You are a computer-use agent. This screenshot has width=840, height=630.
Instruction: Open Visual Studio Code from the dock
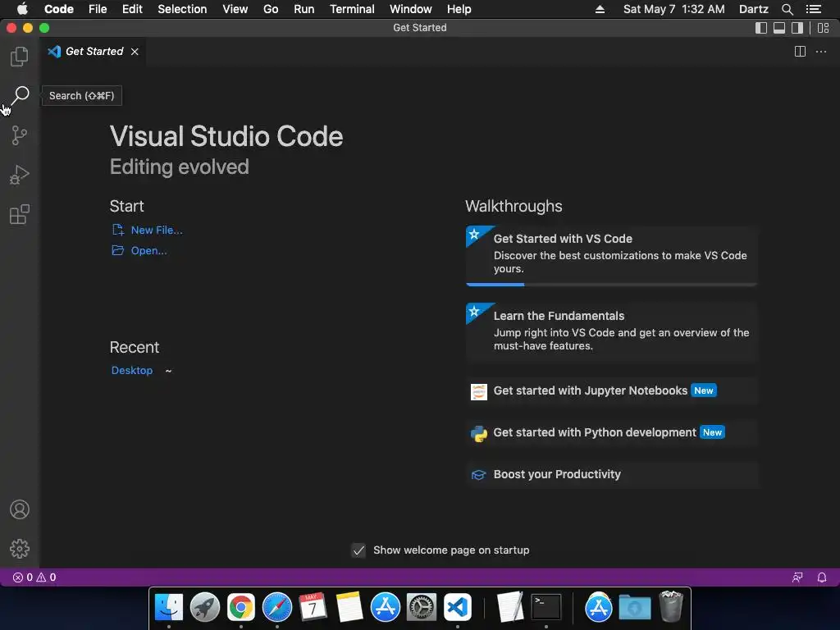[x=458, y=608]
